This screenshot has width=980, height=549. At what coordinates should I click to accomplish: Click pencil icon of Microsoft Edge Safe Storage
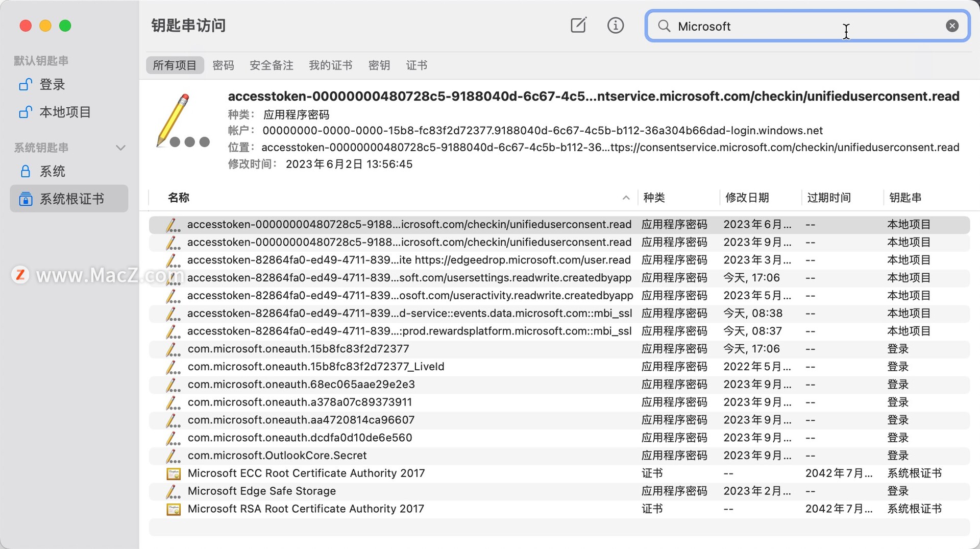[x=173, y=491]
